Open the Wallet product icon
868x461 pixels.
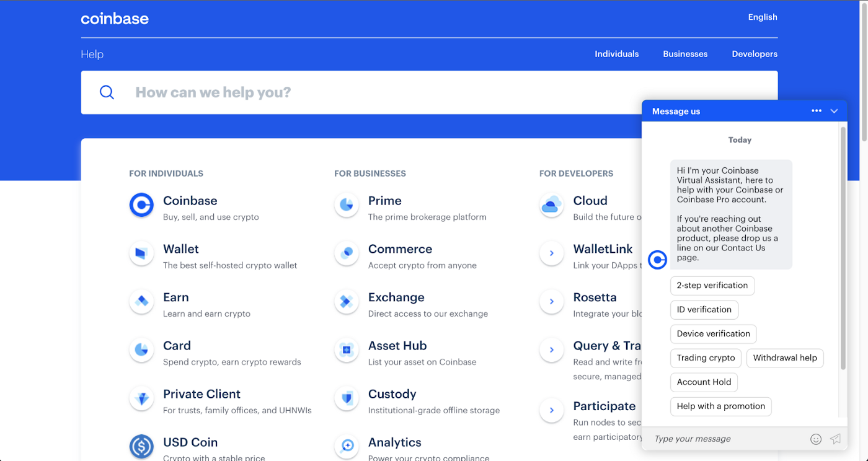click(141, 253)
